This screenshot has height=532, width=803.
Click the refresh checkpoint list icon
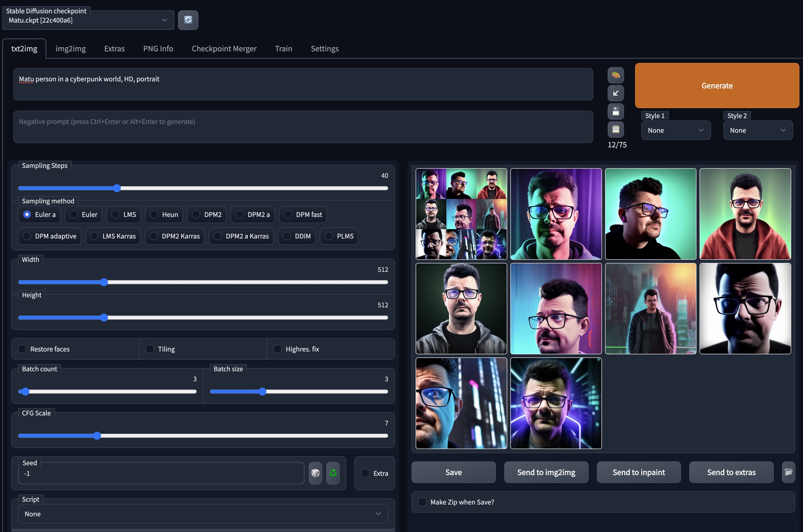pos(188,20)
